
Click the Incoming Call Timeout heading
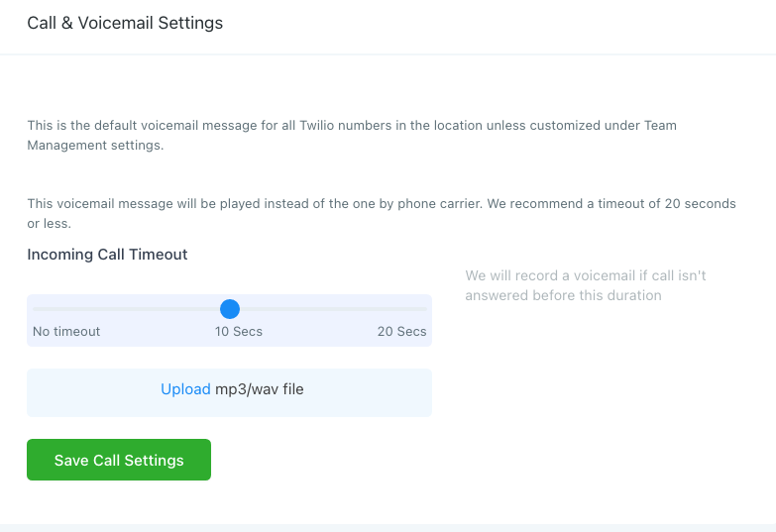[107, 255]
